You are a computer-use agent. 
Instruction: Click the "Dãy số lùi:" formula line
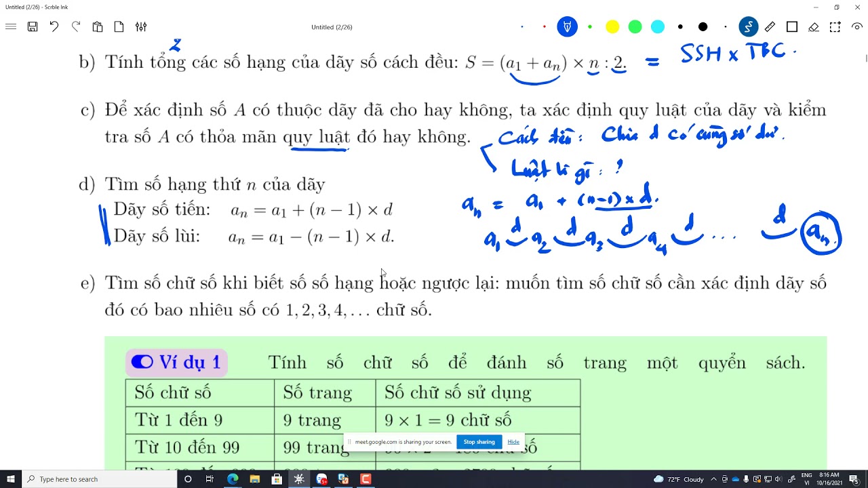254,237
